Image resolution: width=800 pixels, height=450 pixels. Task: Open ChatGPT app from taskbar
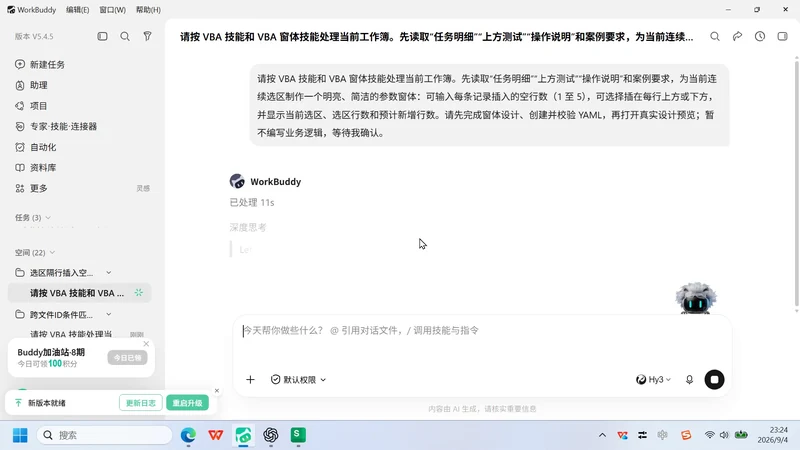click(x=270, y=435)
